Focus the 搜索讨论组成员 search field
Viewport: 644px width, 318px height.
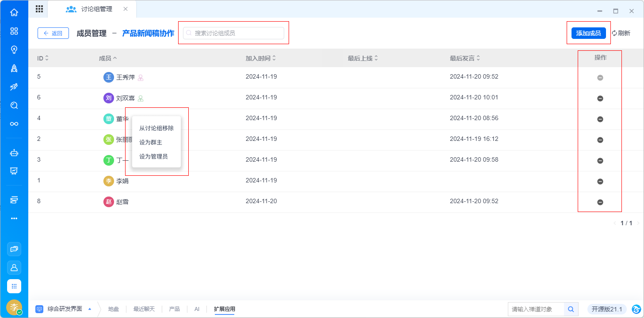click(233, 33)
